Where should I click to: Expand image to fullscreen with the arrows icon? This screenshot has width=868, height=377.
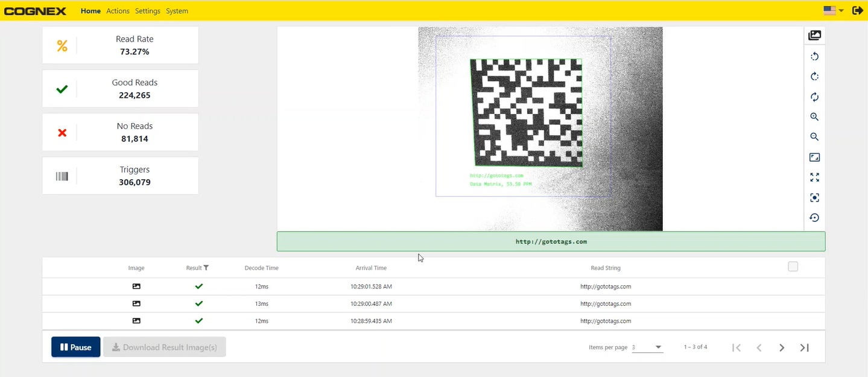[x=814, y=177]
